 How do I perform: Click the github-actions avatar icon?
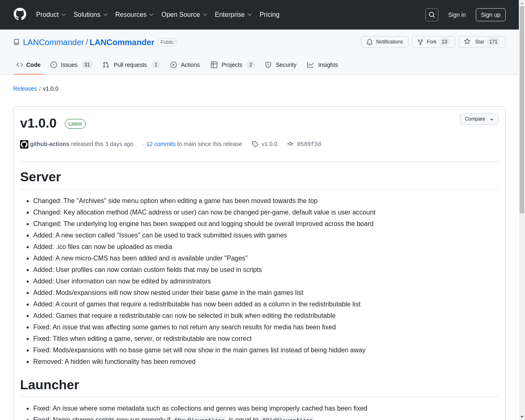pos(24,144)
